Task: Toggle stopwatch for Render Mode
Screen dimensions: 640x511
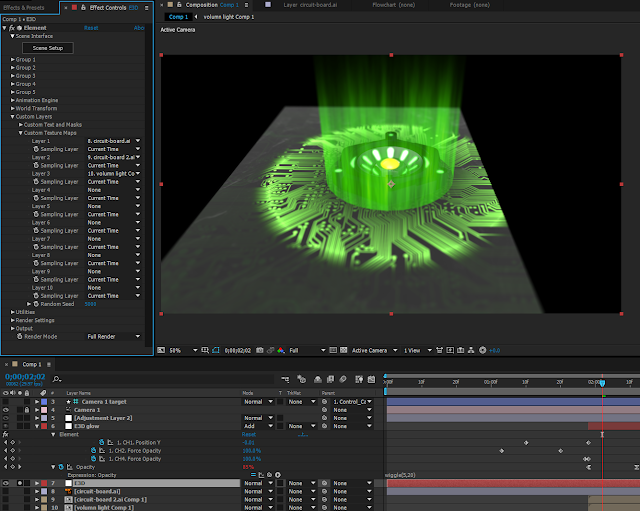Action: click(20, 337)
